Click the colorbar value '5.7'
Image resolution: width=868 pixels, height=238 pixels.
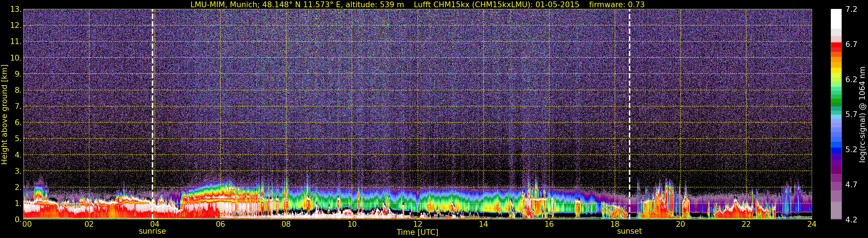click(x=851, y=114)
